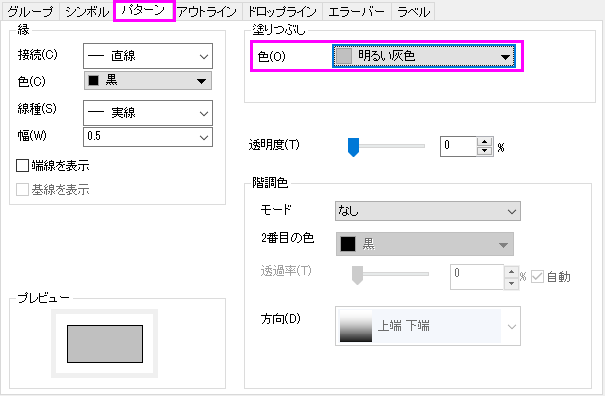Open the 接続(C) 直線 dropdown
Image resolution: width=605 pixels, height=396 pixels.
click(148, 56)
